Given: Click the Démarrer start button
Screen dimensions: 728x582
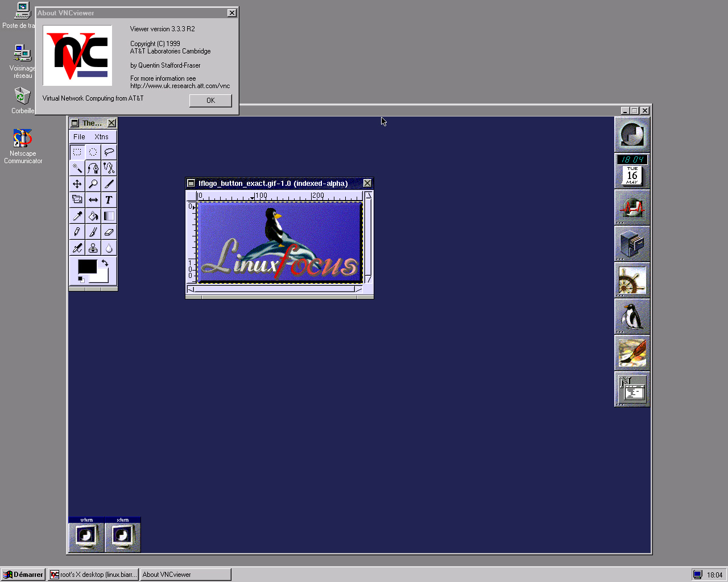Looking at the screenshot, I should tap(23, 575).
